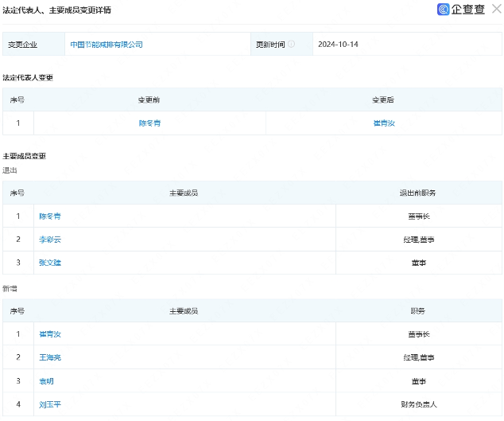Click the 职务 header in 新增 table
This screenshot has width=504, height=421.
(x=418, y=311)
